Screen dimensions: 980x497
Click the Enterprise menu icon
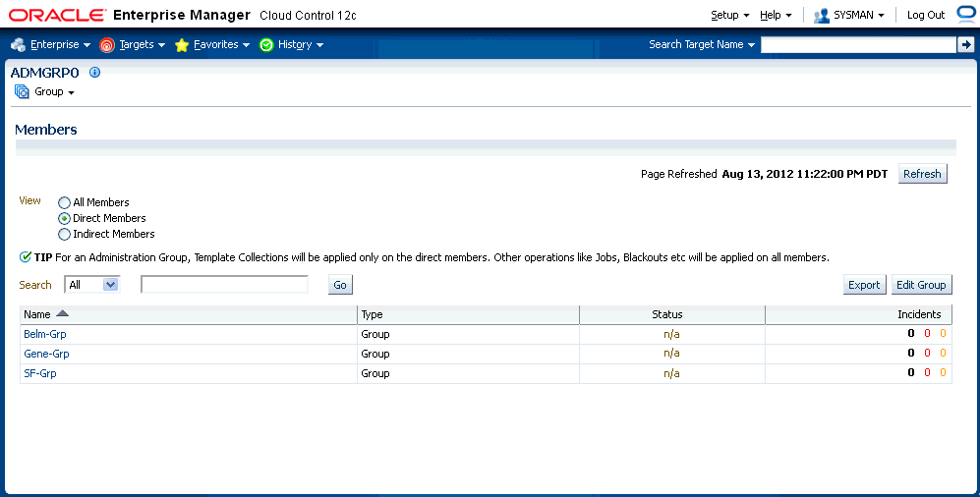(x=18, y=45)
